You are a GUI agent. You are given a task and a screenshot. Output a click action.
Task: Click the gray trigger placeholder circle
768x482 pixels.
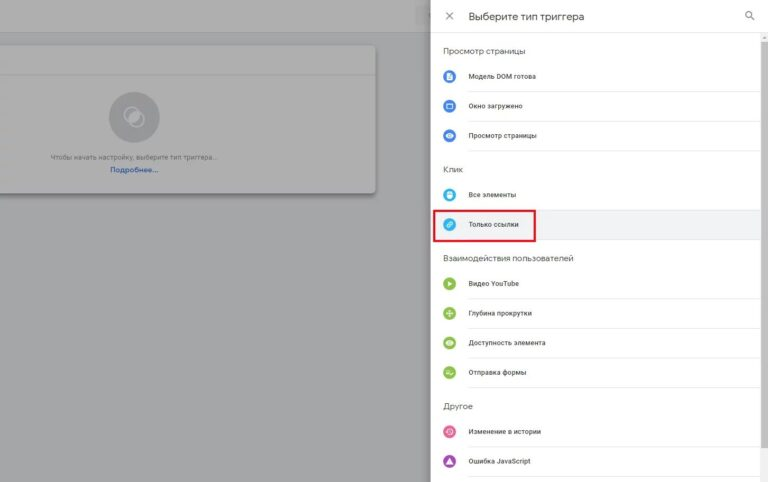(x=134, y=117)
